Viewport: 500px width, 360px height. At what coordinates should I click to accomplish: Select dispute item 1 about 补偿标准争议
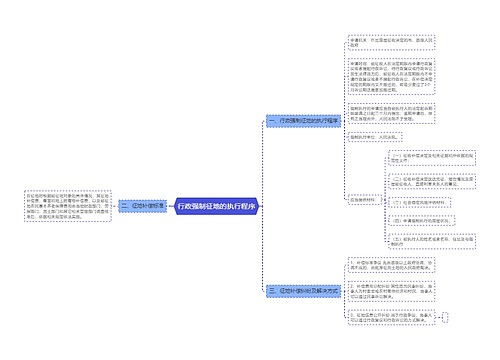(x=391, y=265)
